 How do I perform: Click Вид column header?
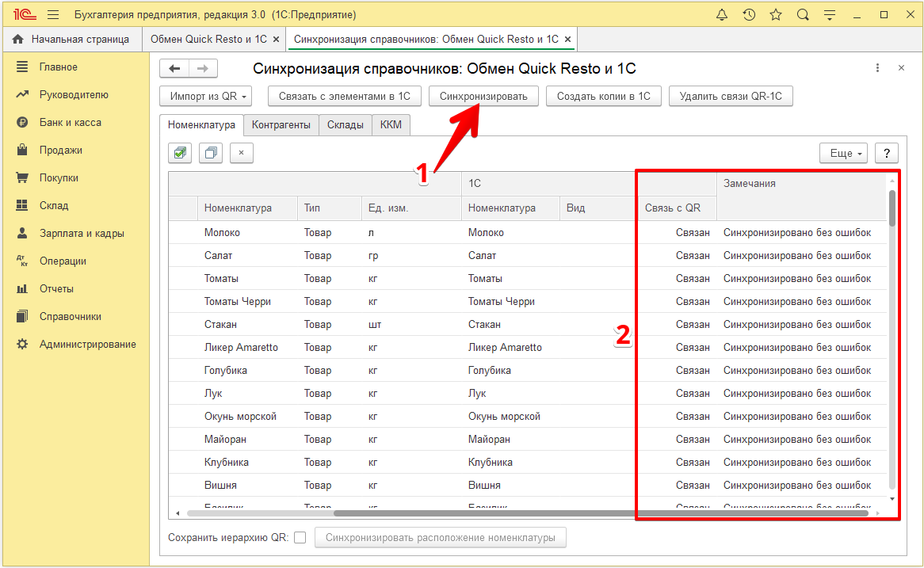pyautogui.click(x=599, y=208)
